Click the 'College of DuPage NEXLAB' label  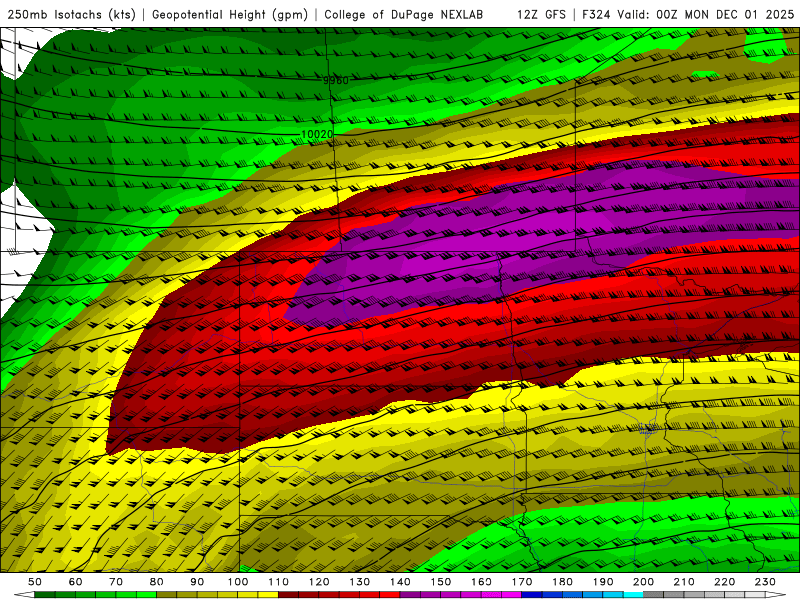coord(403,15)
